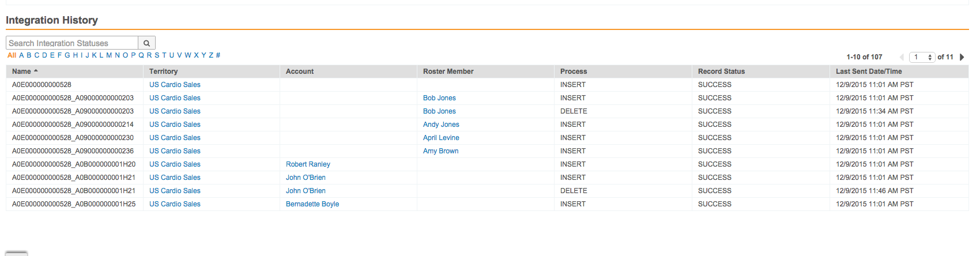
Task: Click the previous page arrow
Action: (x=902, y=57)
